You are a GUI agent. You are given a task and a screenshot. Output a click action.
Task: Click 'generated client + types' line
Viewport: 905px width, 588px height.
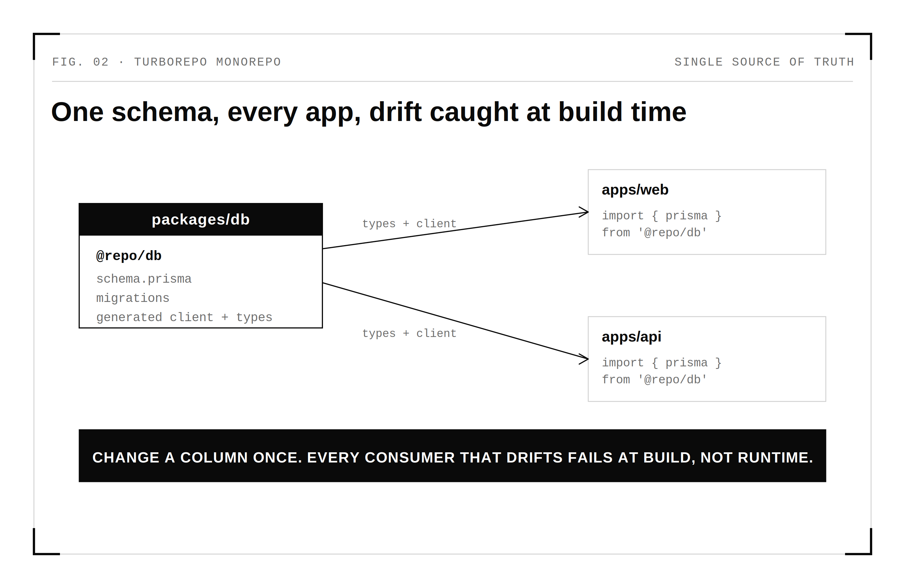click(184, 317)
